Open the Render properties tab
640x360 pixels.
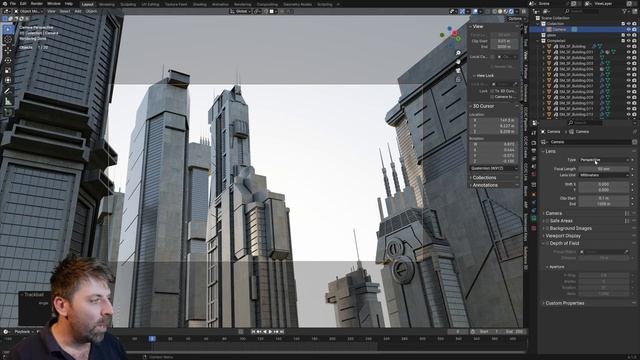(533, 143)
